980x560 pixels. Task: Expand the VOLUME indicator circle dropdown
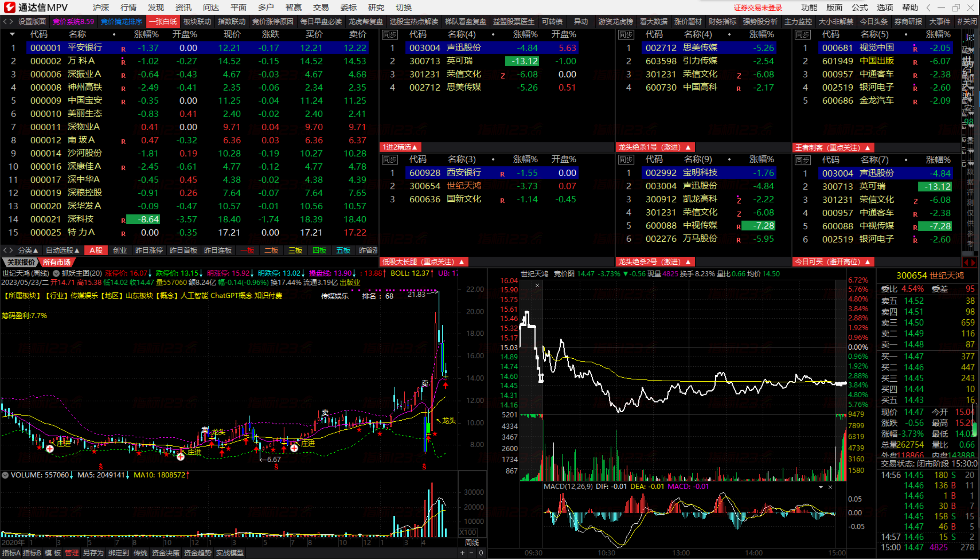[5, 475]
